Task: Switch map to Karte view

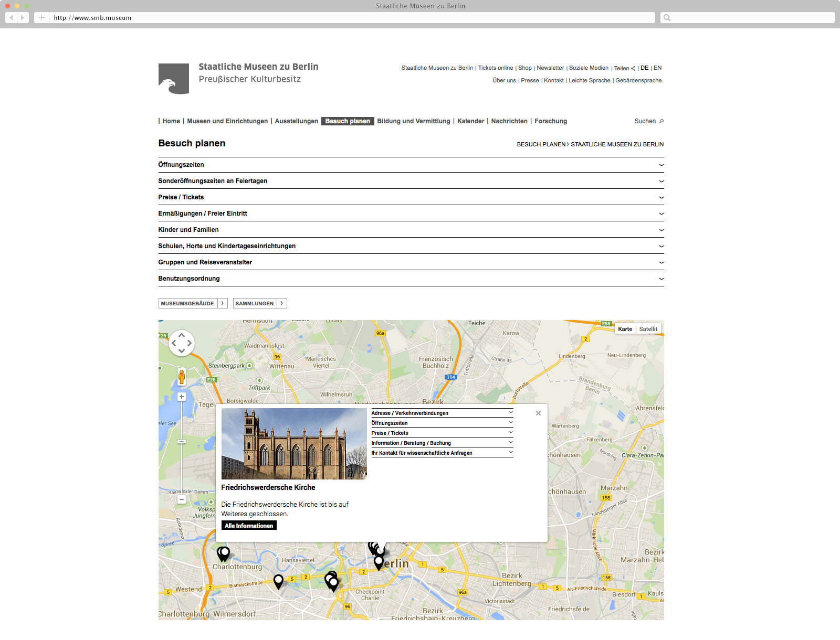Action: pyautogui.click(x=625, y=329)
